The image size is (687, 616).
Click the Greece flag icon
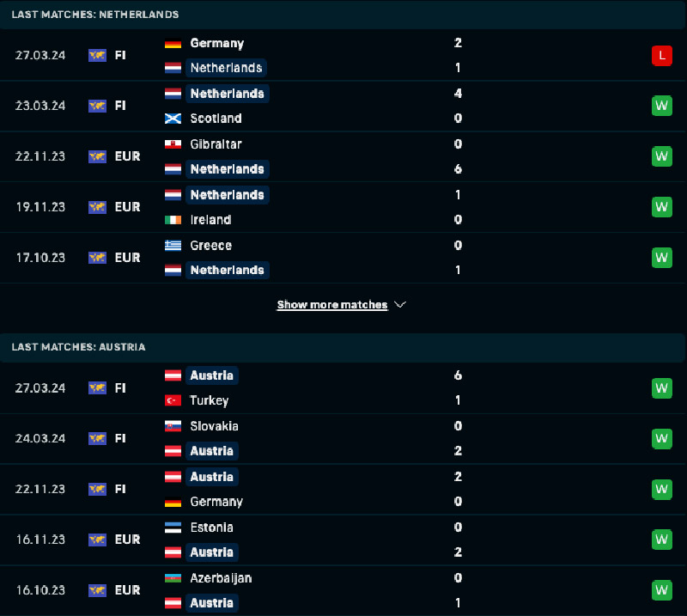coord(173,246)
